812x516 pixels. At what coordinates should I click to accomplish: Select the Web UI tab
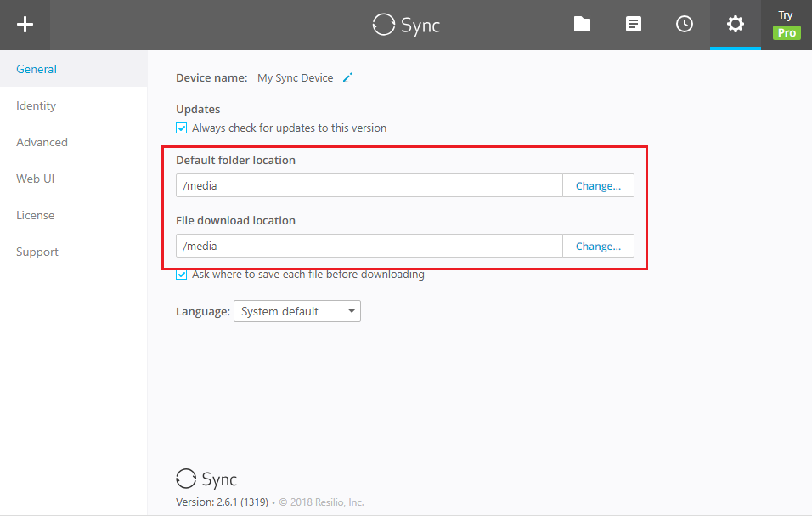[35, 179]
